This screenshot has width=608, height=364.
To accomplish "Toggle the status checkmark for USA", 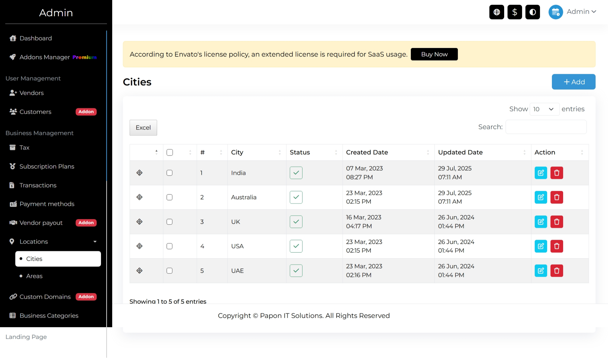I will (296, 246).
